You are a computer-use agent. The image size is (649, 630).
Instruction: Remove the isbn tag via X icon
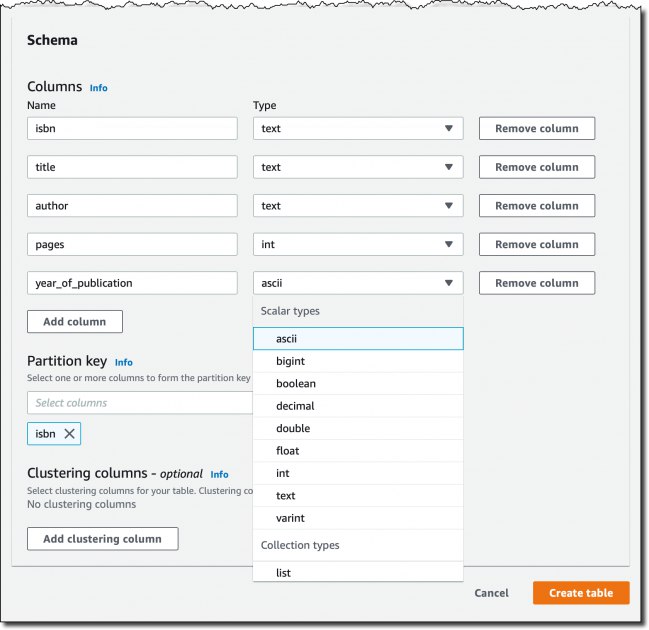pos(69,433)
